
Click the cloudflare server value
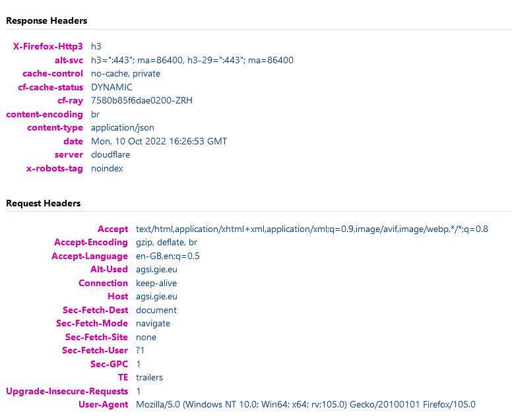(x=110, y=155)
